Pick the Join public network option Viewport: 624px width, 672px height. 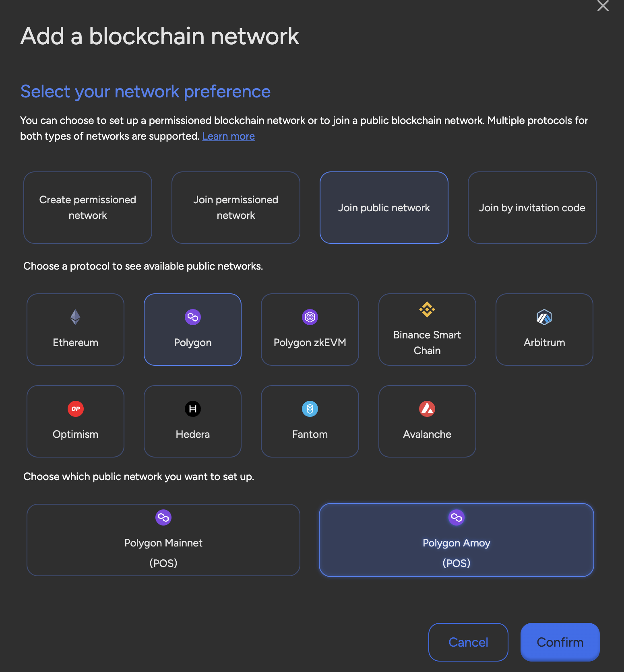[x=384, y=208]
